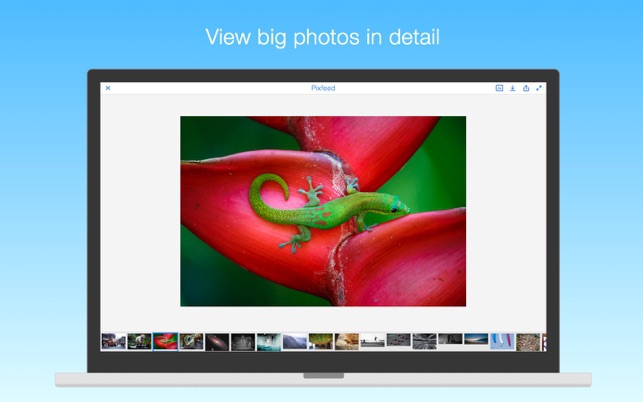Open the coiled reptile eye thumbnail
The height and width of the screenshot is (402, 643).
tap(191, 342)
